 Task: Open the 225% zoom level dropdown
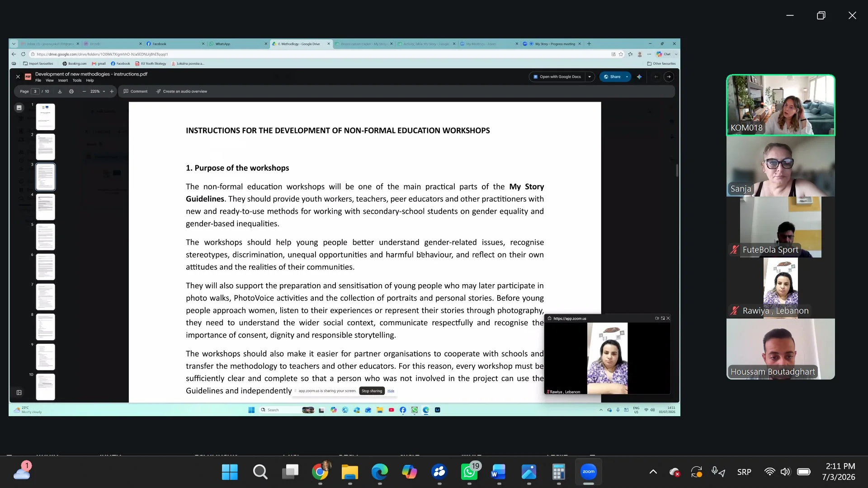pyautogui.click(x=98, y=91)
